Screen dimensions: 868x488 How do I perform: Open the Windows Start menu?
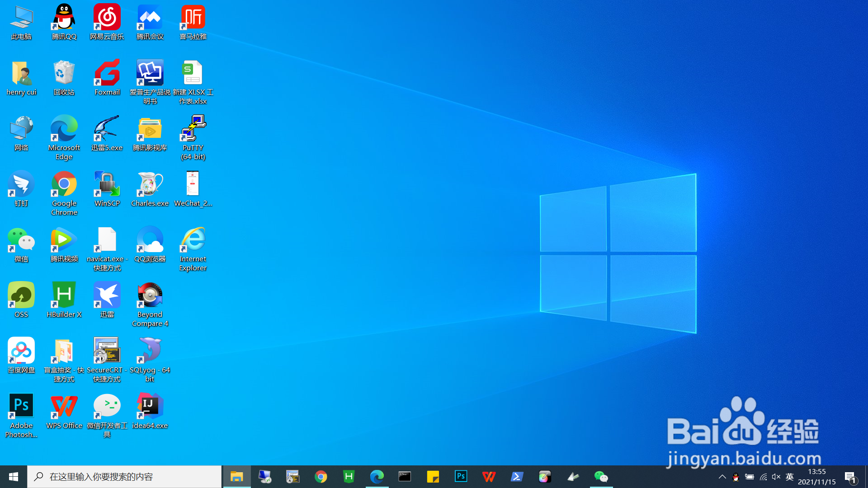tap(14, 477)
